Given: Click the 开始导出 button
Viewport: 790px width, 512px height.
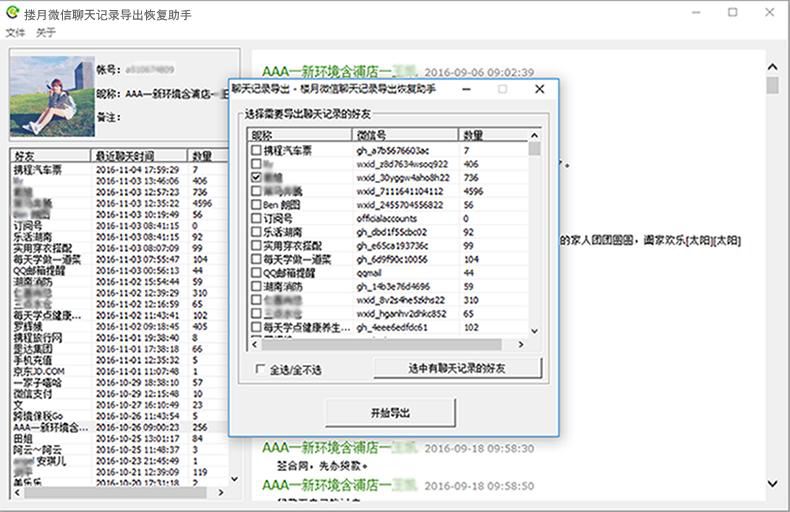Looking at the screenshot, I should coord(390,413).
